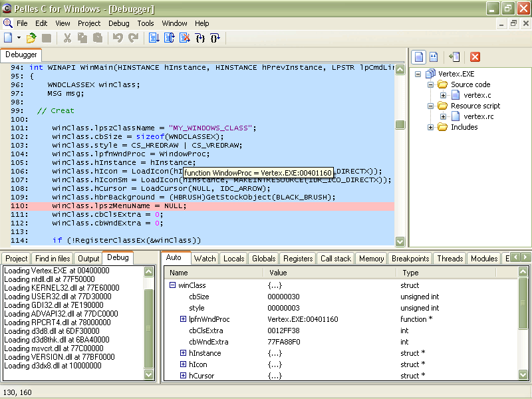Click the Cut scissors icon
This screenshot has height=399, width=532.
(67, 39)
